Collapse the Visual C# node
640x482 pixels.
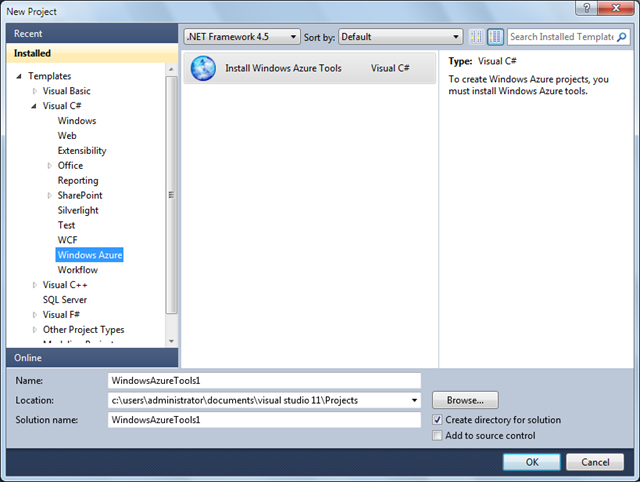coord(33,106)
